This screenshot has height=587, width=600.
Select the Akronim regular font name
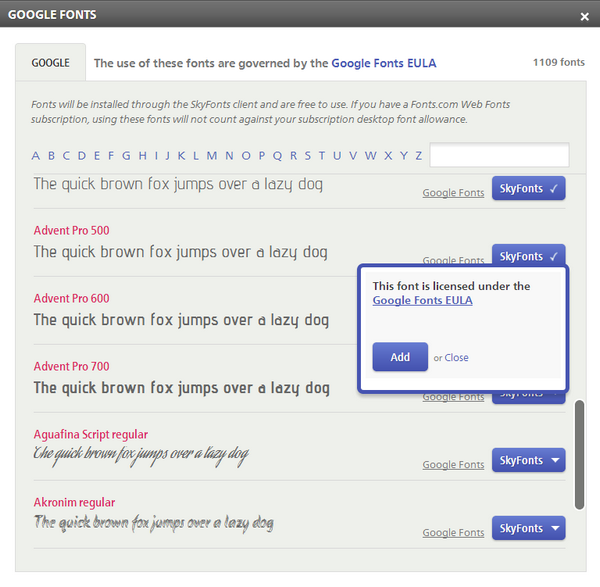[74, 502]
